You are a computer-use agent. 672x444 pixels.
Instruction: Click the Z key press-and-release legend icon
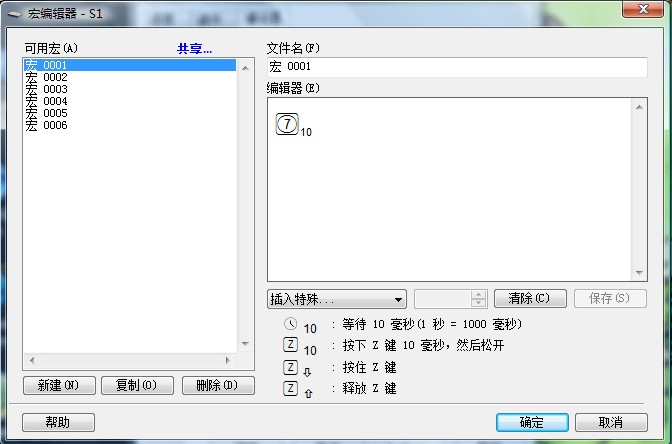(x=290, y=345)
